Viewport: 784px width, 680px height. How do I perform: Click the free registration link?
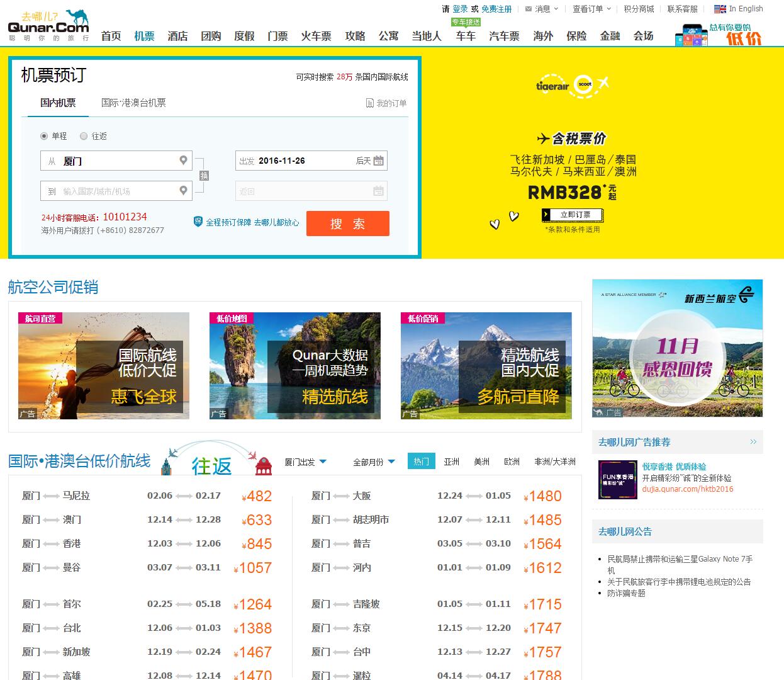(x=496, y=9)
